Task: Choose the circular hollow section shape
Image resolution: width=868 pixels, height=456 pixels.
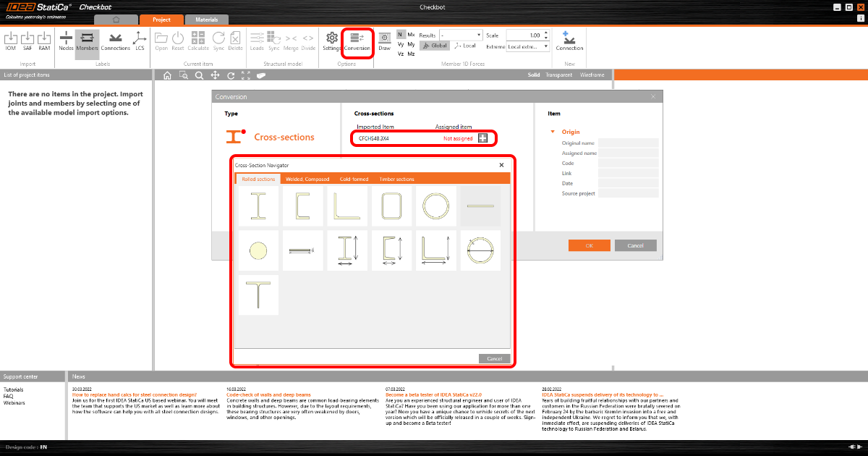Action: point(435,206)
